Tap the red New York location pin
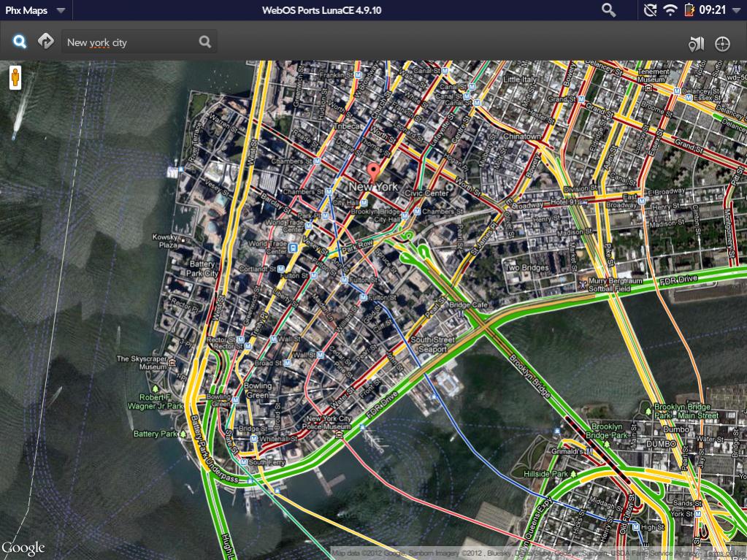747x560 pixels. [374, 172]
